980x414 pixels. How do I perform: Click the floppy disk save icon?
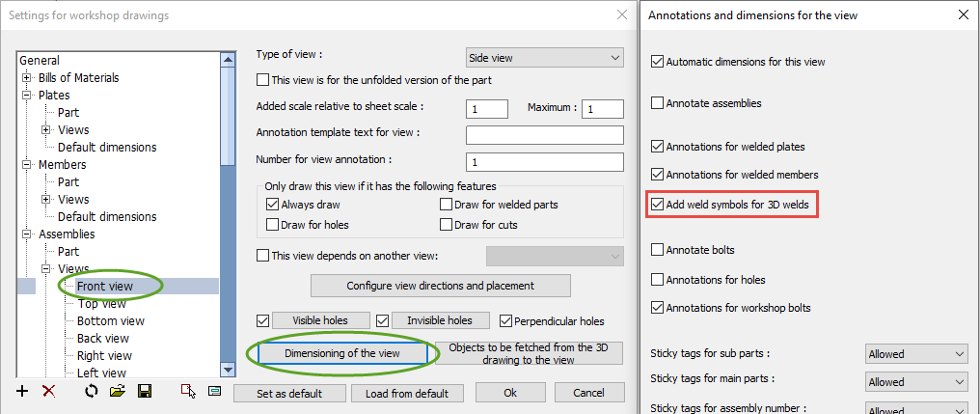pos(145,391)
